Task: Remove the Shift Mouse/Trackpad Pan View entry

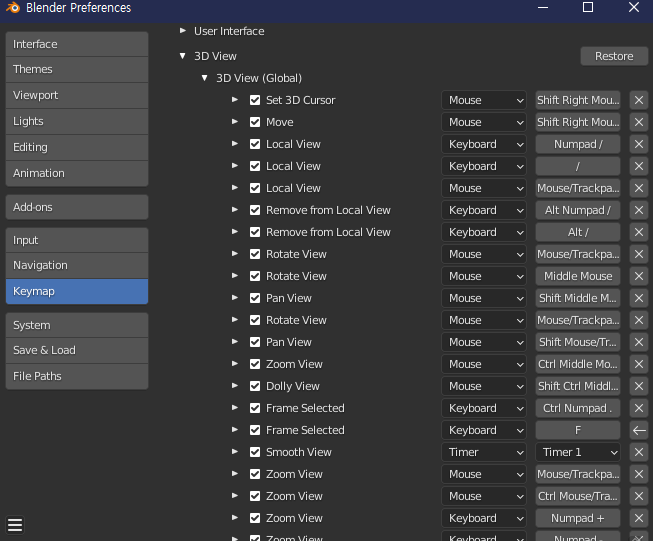Action: coord(638,342)
